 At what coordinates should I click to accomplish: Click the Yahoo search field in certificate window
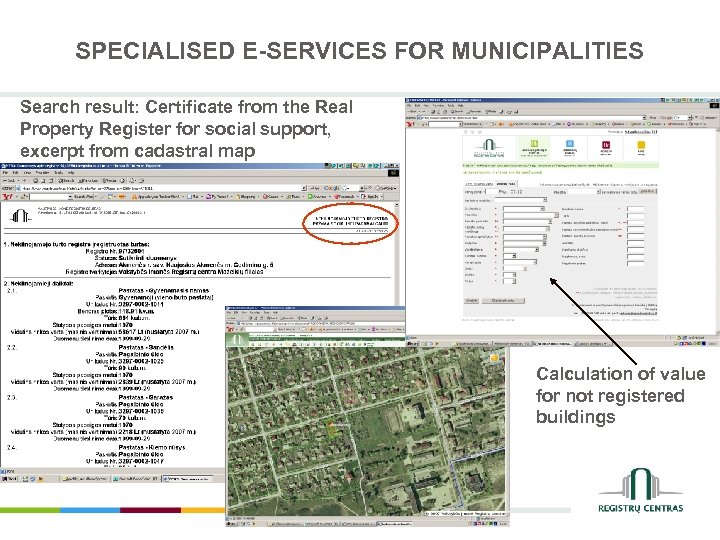[51, 197]
